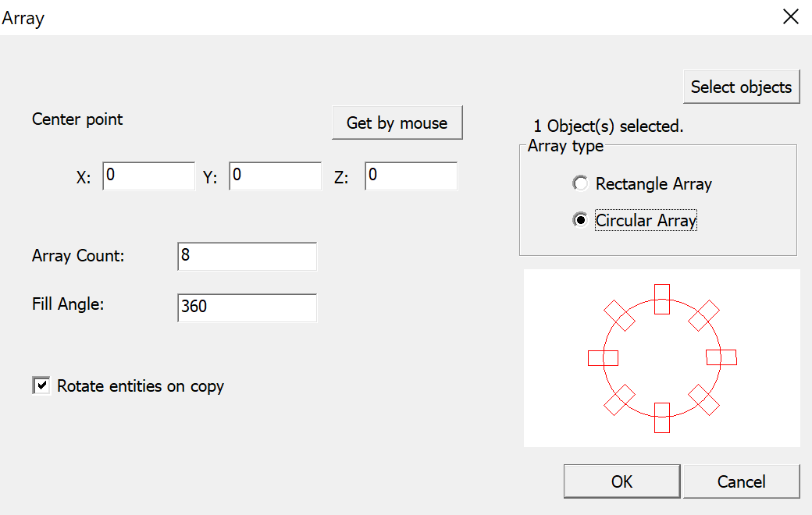
Task: Cancel the Array dialog
Action: tap(740, 481)
